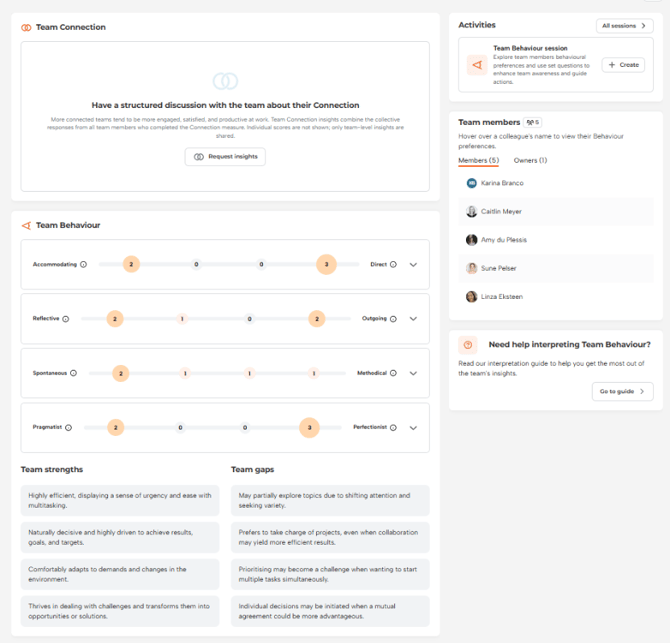This screenshot has width=670, height=643.
Task: Open the Go to guide link
Action: pos(622,391)
